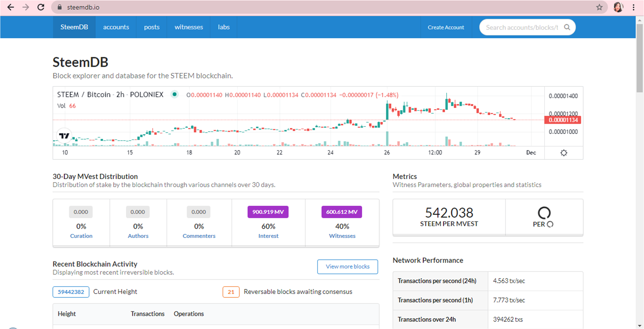Open chart settings gear icon
Screen dimensions: 644x329
point(564,153)
